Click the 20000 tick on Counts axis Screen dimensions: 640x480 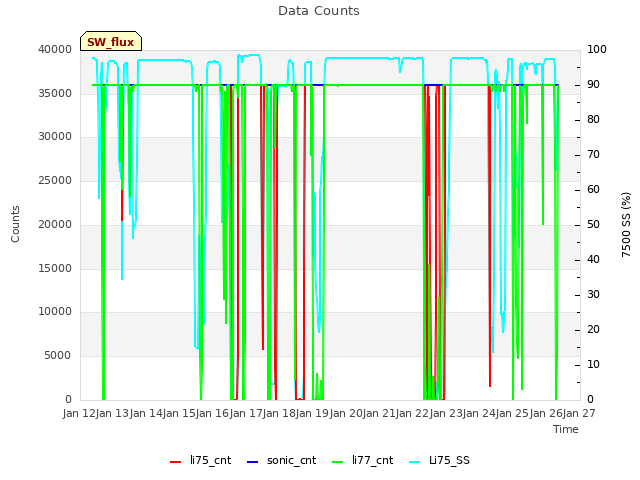(55, 224)
